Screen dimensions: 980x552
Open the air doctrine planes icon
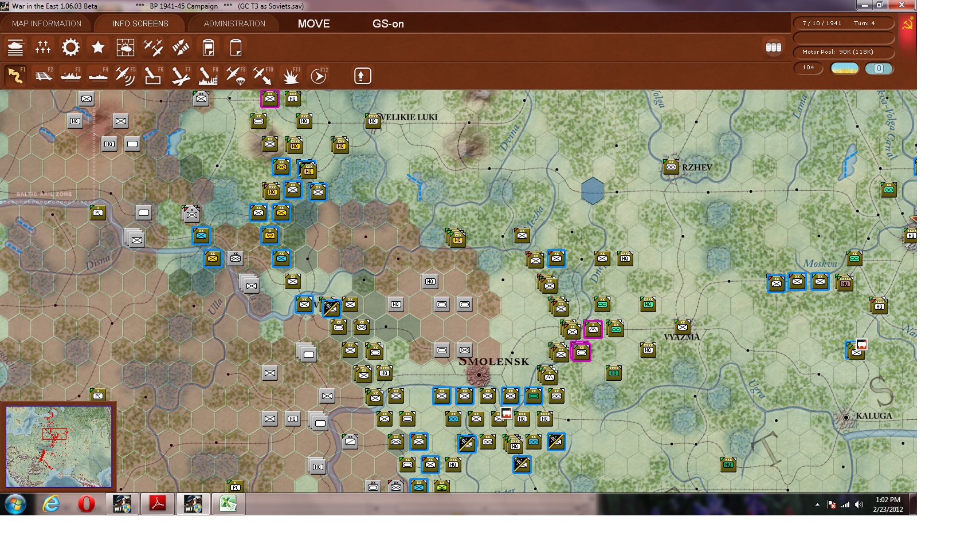(153, 48)
